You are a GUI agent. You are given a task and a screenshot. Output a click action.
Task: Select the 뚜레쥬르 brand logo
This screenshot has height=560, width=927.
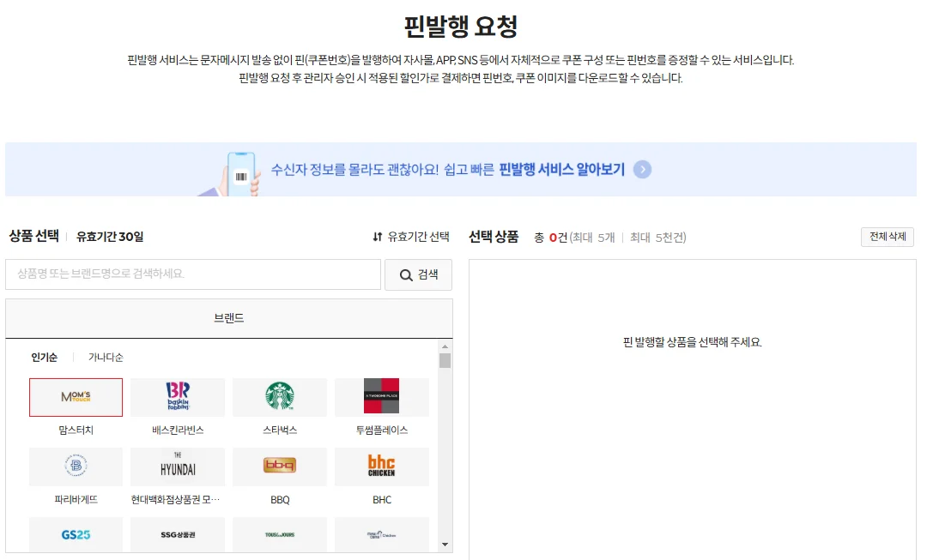tap(280, 534)
